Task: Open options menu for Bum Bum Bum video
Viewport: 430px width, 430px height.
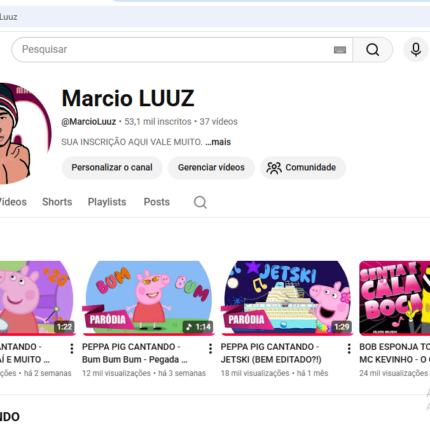Action: pos(210,348)
